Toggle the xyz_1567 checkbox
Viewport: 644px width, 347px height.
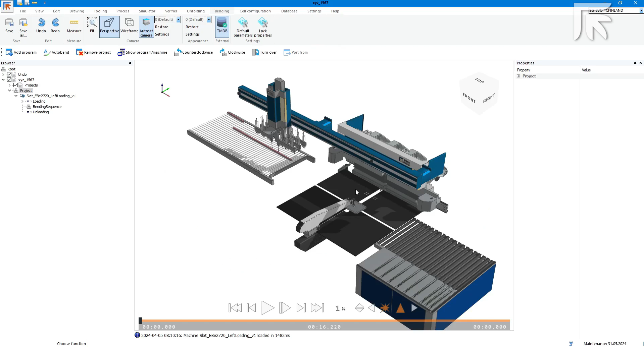pyautogui.click(x=9, y=80)
